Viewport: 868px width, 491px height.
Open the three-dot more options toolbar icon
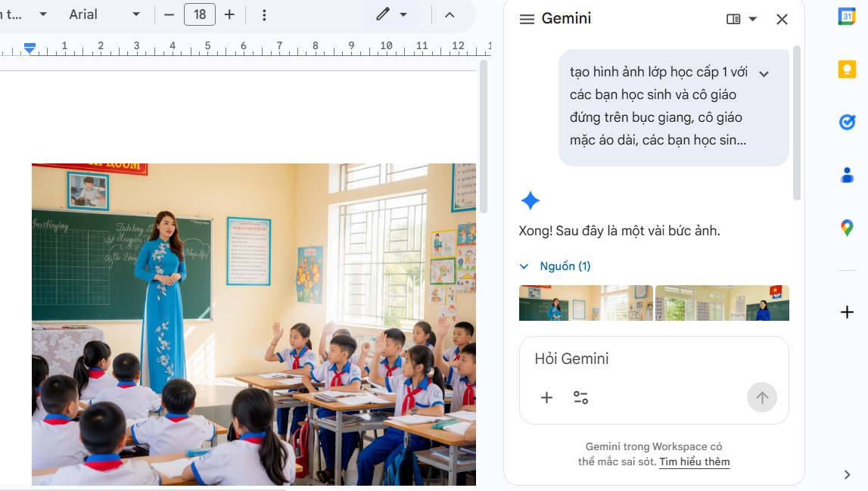point(263,14)
